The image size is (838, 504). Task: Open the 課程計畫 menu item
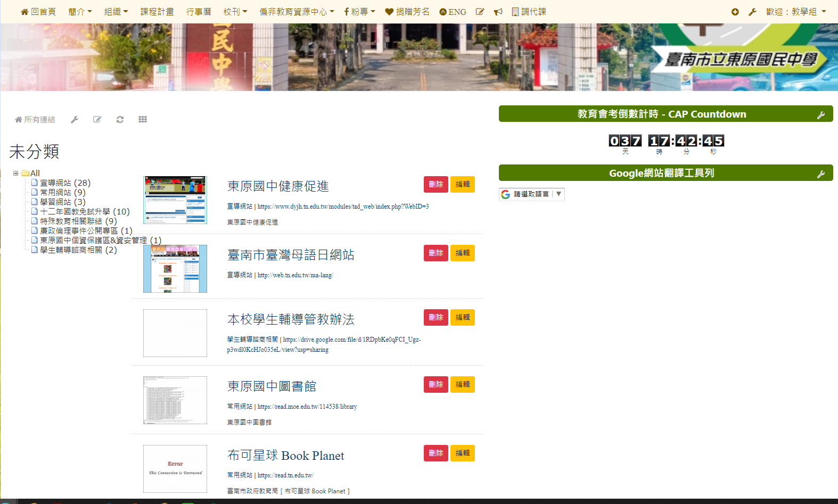tap(157, 12)
